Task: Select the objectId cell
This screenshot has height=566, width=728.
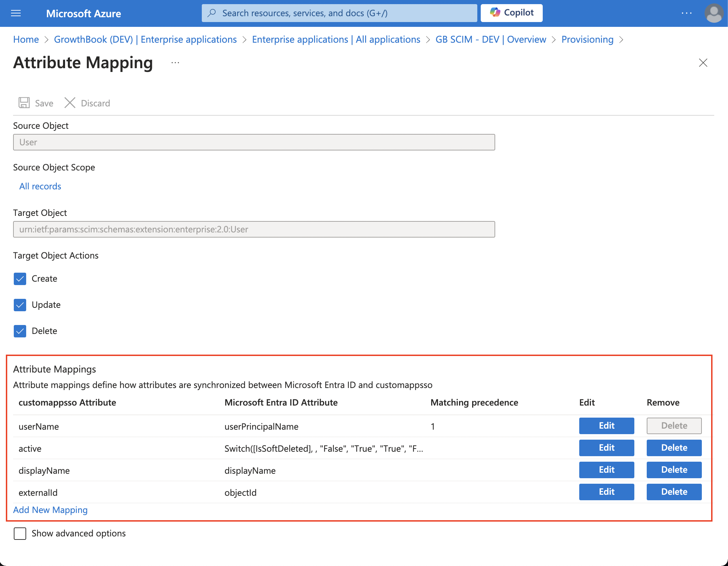Action: tap(240, 493)
